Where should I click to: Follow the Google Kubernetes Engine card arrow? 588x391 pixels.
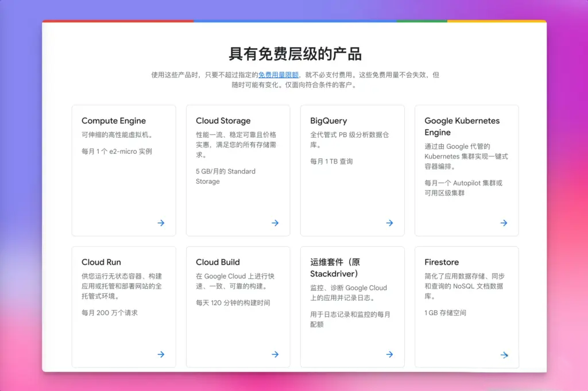(x=504, y=223)
